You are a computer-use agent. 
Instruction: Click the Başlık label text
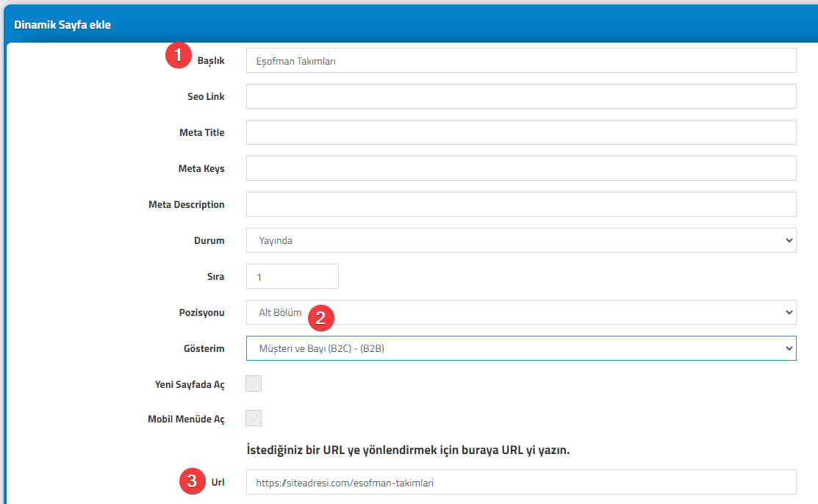pyautogui.click(x=211, y=60)
